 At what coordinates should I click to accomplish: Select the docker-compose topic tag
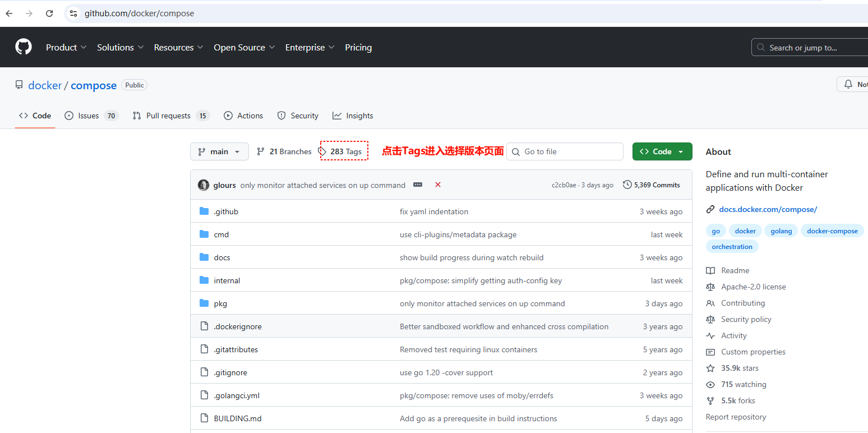832,231
